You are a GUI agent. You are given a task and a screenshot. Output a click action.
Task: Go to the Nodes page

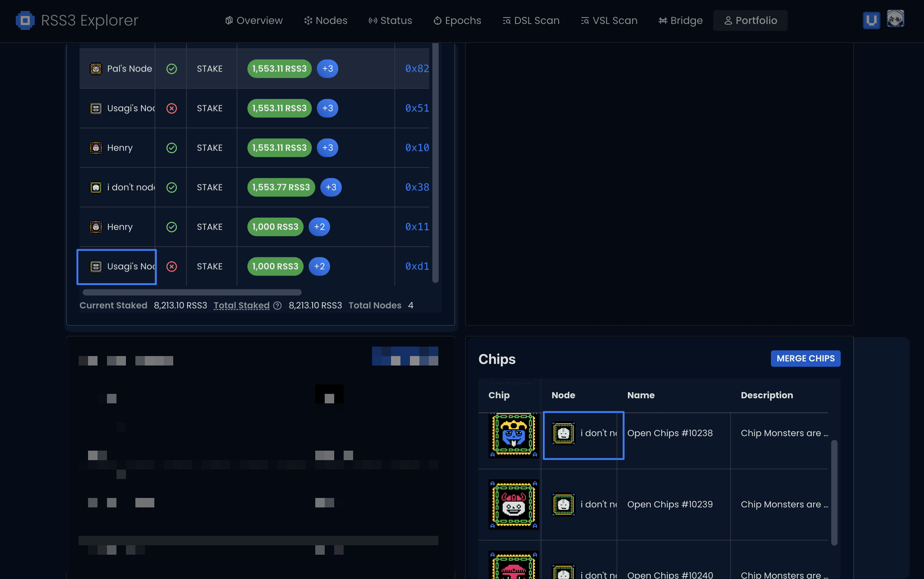coord(326,20)
